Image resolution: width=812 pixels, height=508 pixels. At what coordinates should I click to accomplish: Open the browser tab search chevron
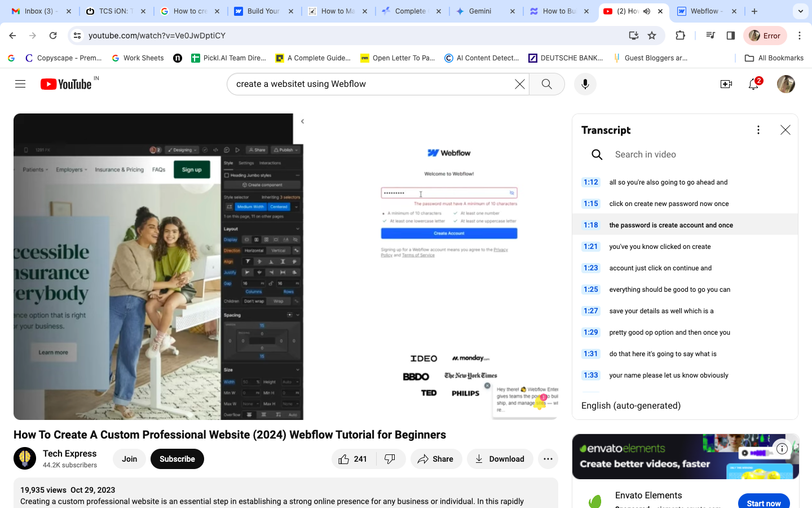tap(800, 11)
